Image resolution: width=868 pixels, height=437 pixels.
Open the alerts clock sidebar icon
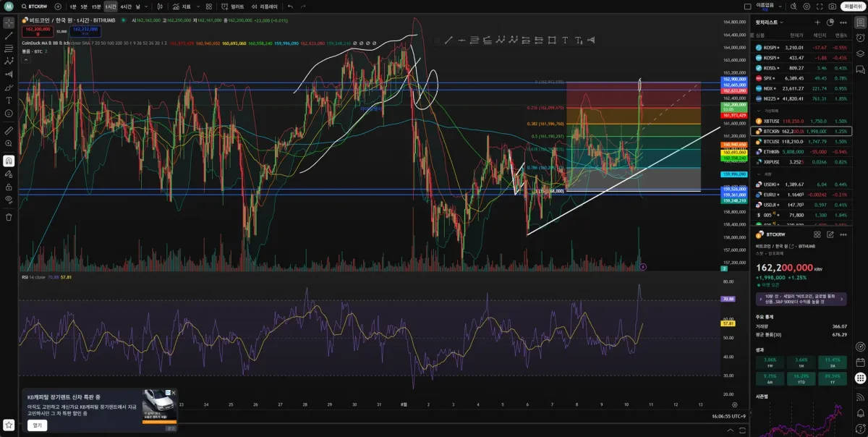[x=860, y=38]
